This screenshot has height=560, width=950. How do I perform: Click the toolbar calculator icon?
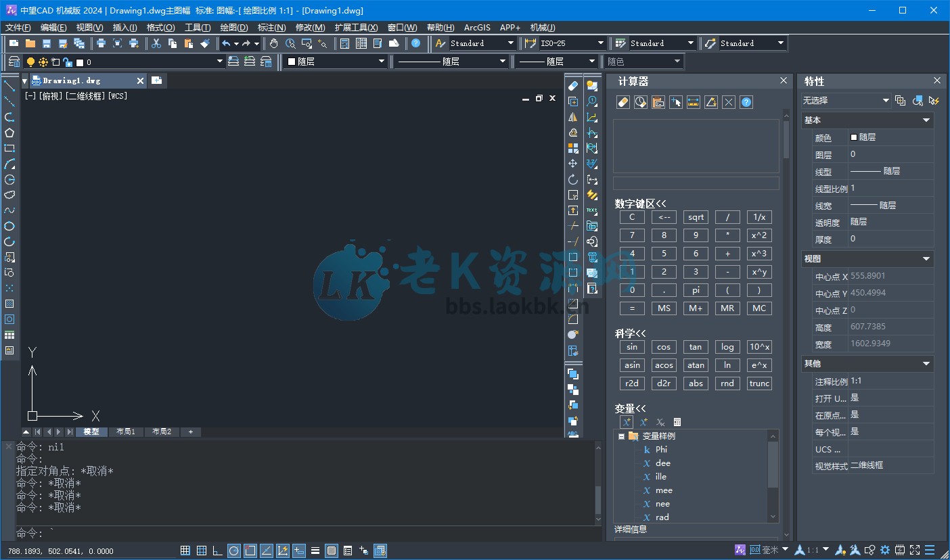click(345, 43)
